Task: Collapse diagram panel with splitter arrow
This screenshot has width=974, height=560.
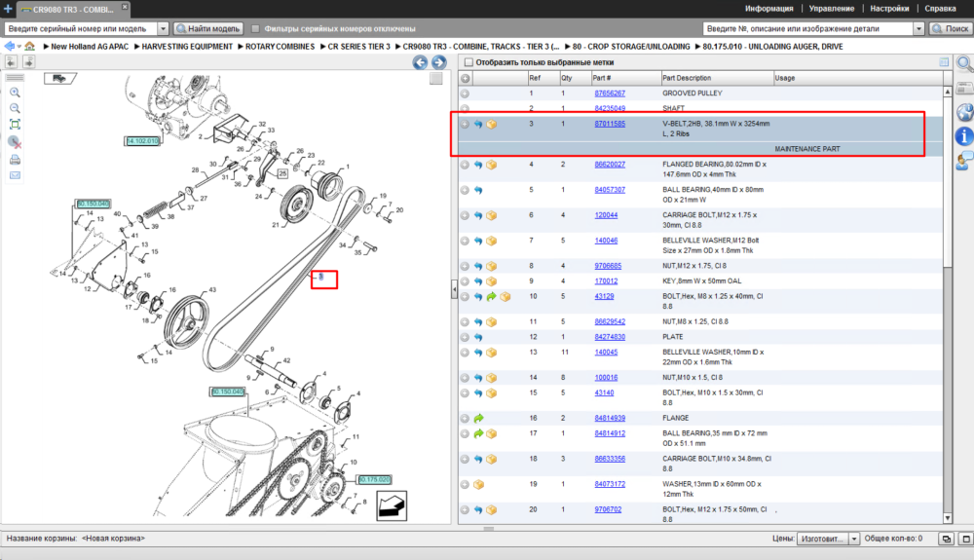Action: 454,288
